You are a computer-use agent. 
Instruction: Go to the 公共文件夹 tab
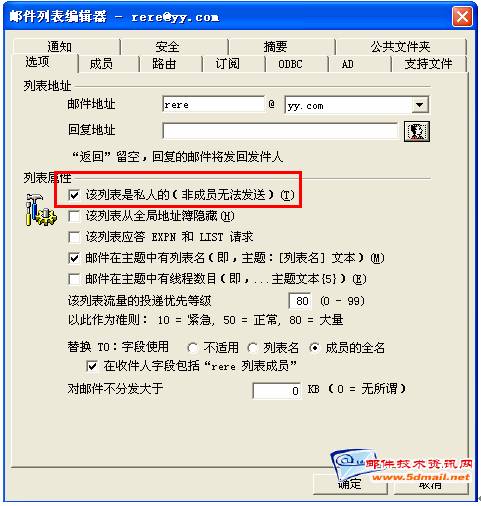[x=401, y=46]
